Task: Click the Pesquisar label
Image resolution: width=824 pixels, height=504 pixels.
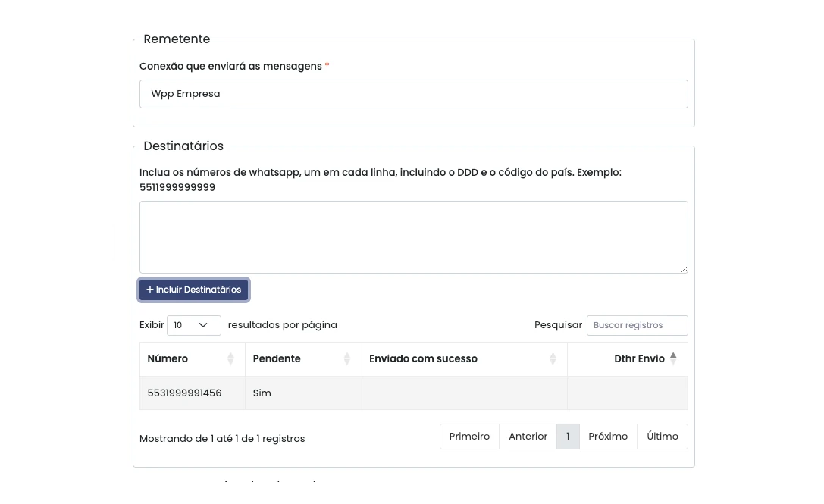Action: 558,325
